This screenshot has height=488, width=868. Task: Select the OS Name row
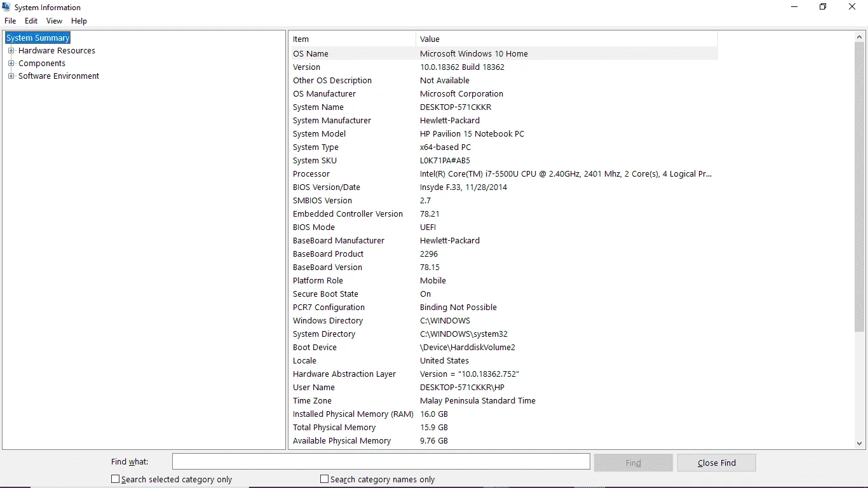[x=505, y=54]
